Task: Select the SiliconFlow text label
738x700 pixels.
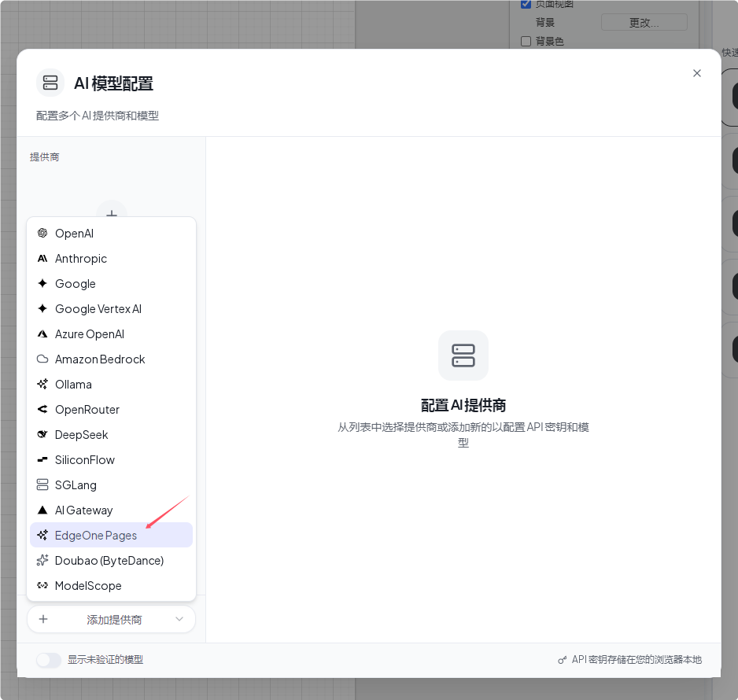Action: (x=85, y=459)
